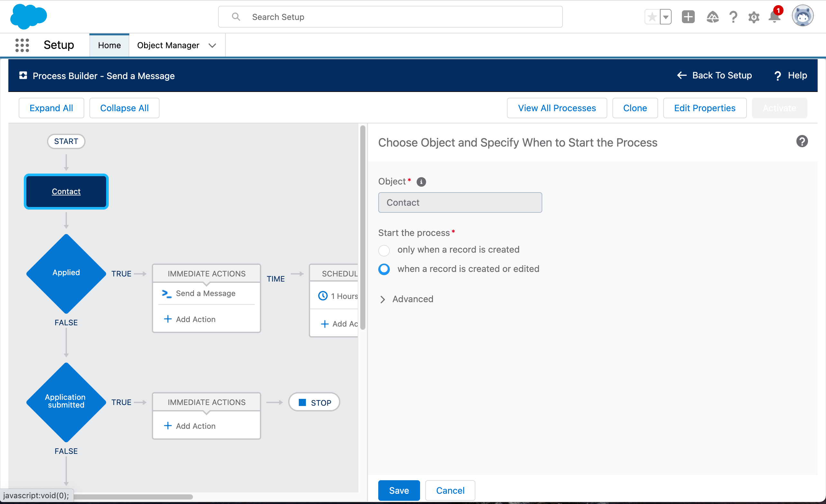Click the TRUE label beside Application submitted

click(x=121, y=402)
